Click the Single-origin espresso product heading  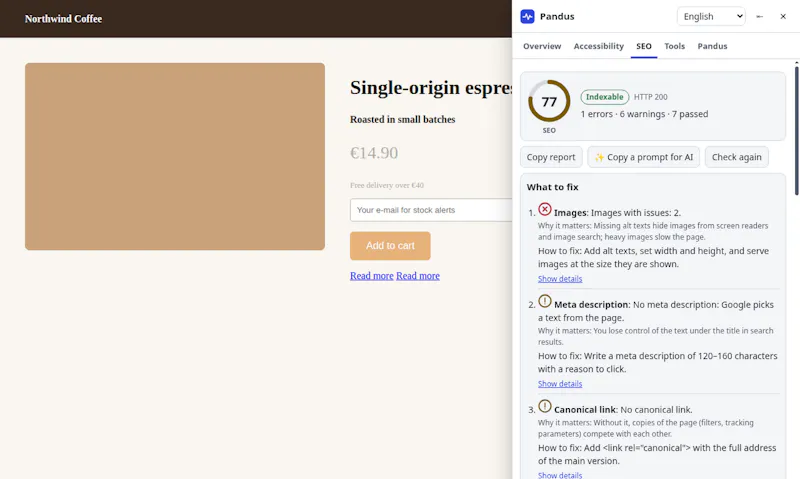tap(431, 88)
